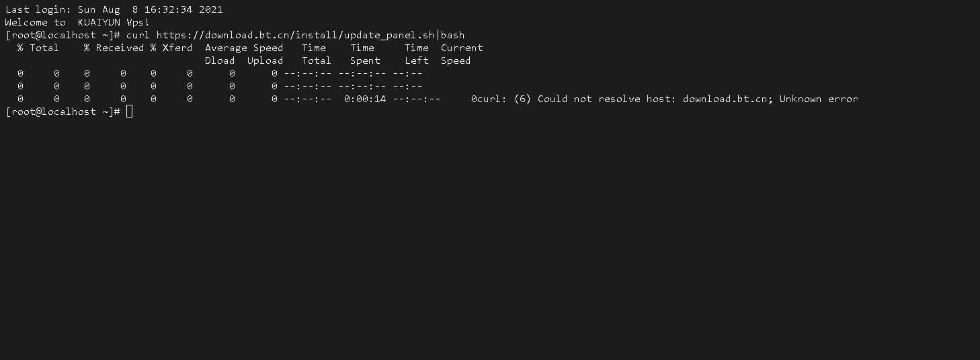
Task: Click 'update_panel.sh' in the command line
Action: click(x=389, y=35)
